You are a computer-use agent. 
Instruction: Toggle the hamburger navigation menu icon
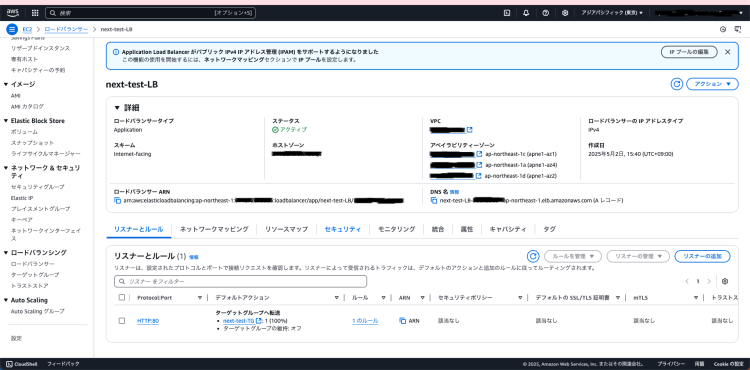coord(12,29)
